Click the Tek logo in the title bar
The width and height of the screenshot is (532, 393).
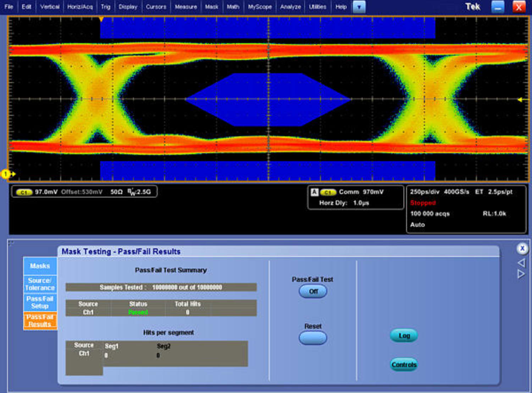tap(472, 6)
